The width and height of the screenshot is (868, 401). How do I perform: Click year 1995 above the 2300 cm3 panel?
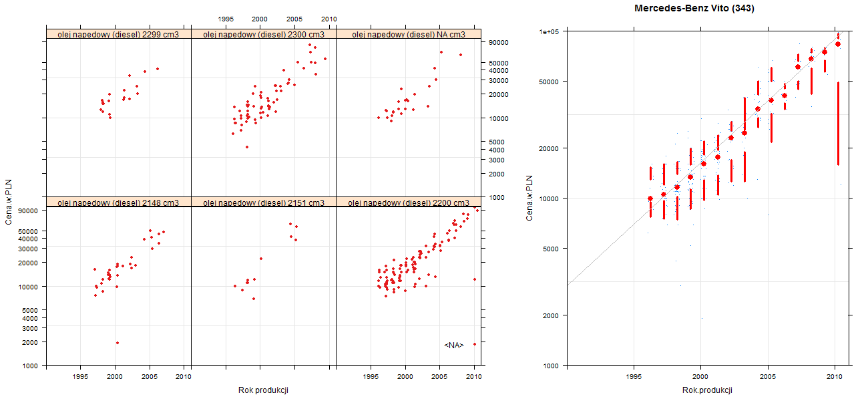click(x=226, y=19)
